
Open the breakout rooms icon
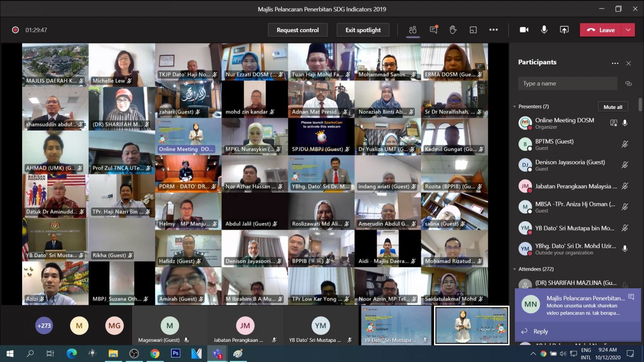[473, 30]
